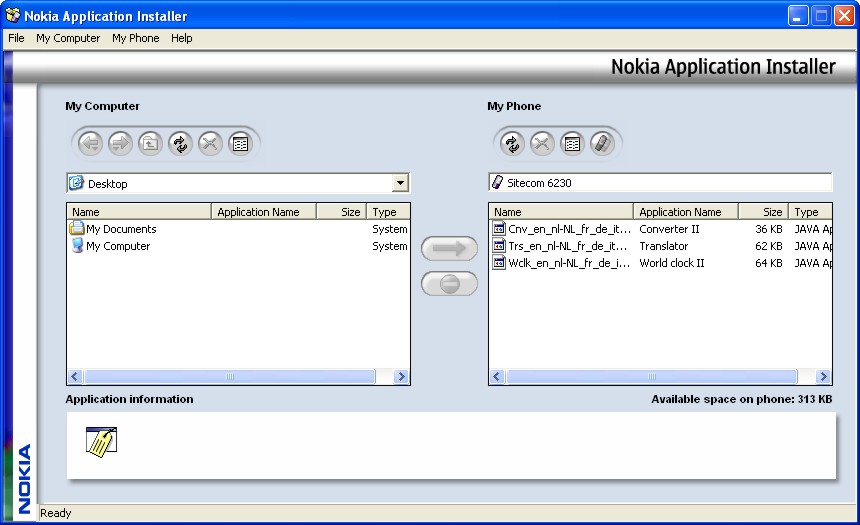This screenshot has height=525, width=860.
Task: Click the Converter II Java app icon
Action: click(x=499, y=229)
